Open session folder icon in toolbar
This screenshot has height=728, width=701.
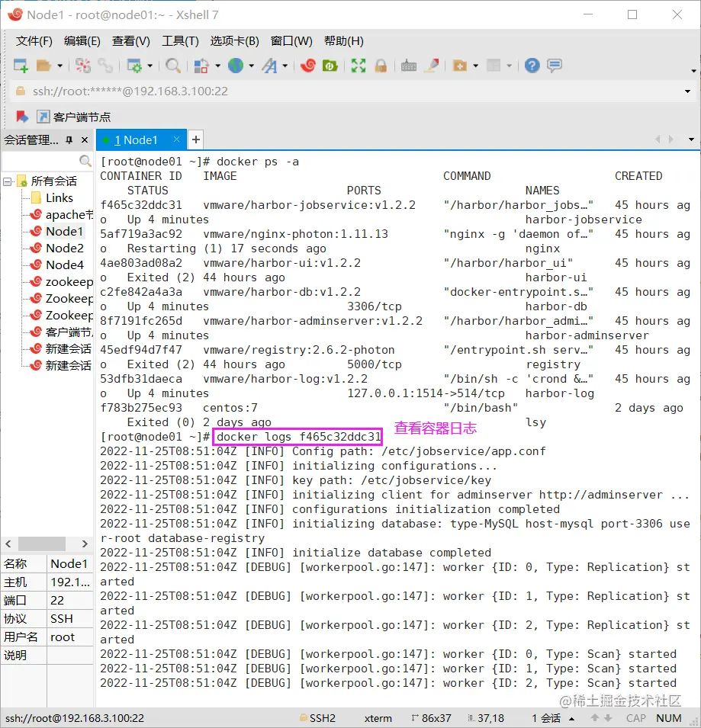pyautogui.click(x=43, y=66)
